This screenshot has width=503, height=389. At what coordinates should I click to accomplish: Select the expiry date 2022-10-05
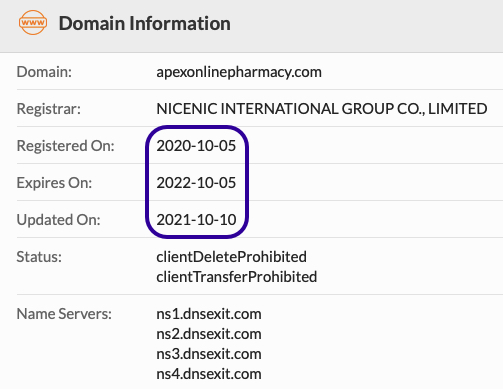196,183
